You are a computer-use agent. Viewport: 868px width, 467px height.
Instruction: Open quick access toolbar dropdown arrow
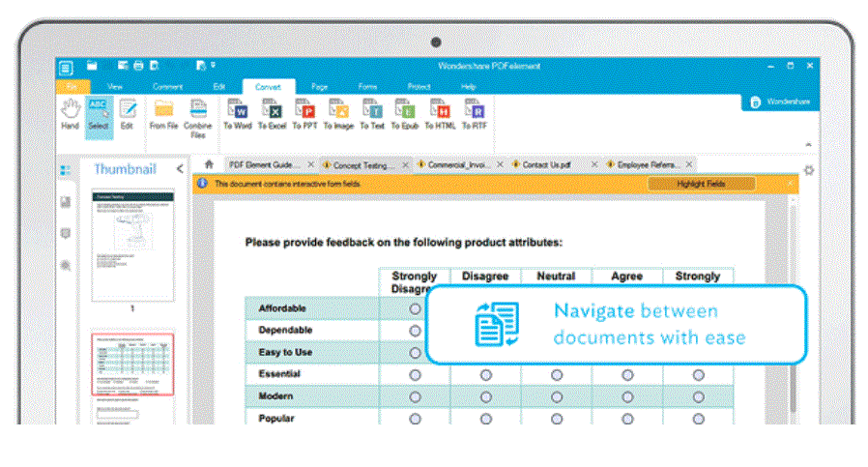213,66
